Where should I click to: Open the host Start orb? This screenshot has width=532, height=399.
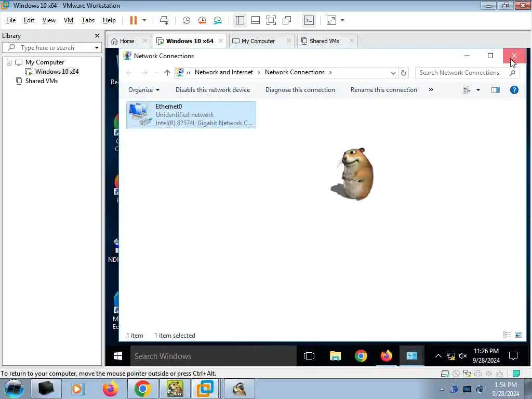(14, 389)
